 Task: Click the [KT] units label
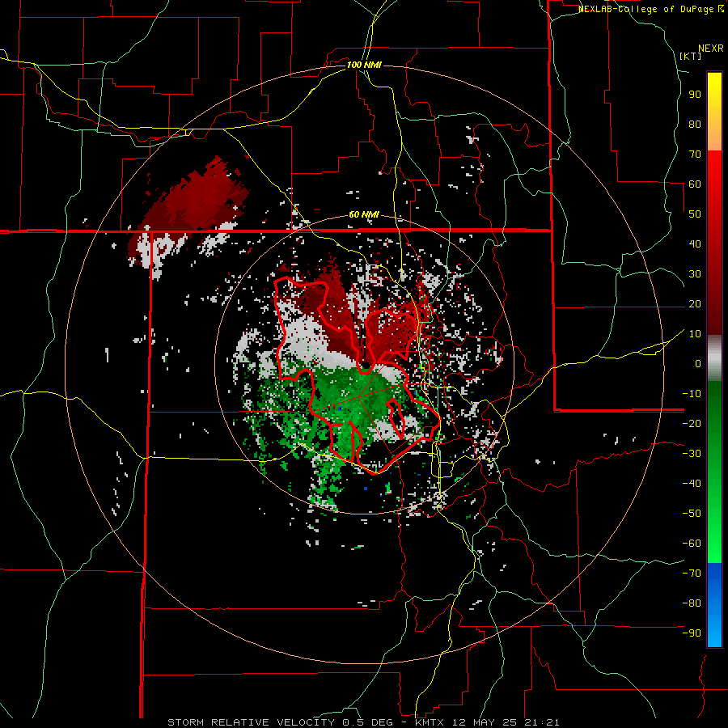(691, 56)
